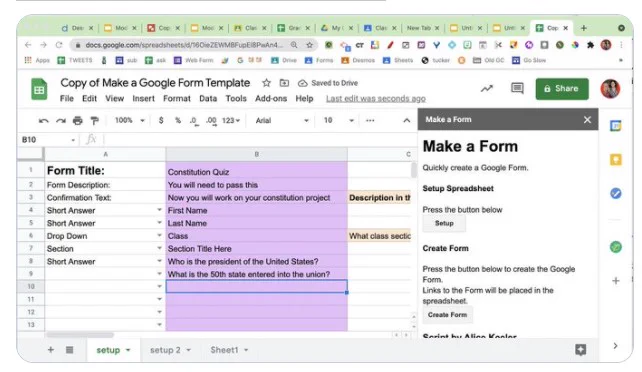
Task: Click Explore icon at bottom right
Action: pyautogui.click(x=581, y=349)
